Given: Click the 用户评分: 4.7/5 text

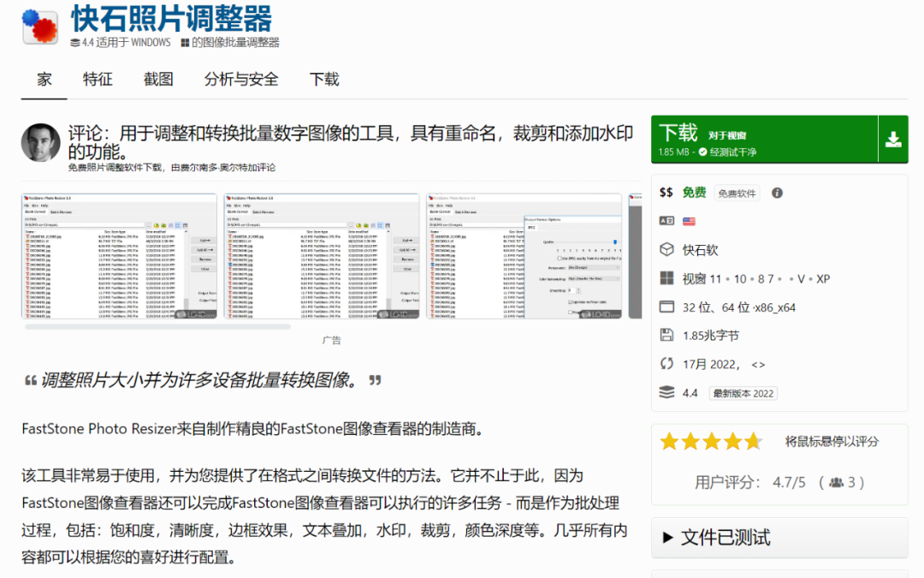Looking at the screenshot, I should click(749, 482).
